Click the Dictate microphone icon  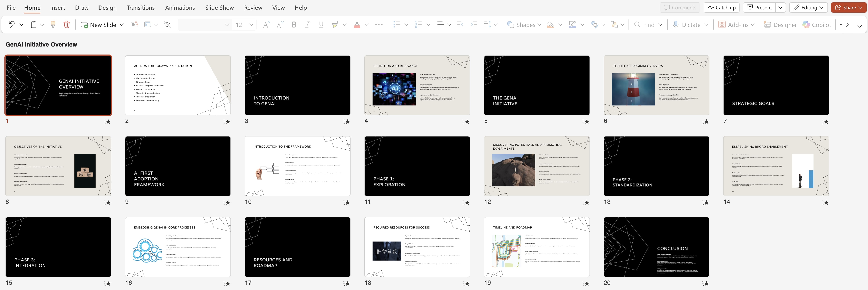[676, 25]
